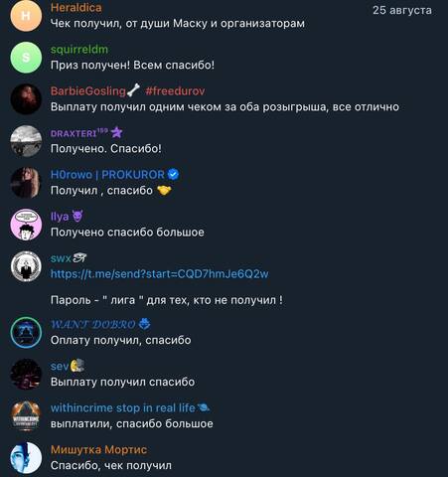
Task: Click username sev
Action: [x=60, y=366]
